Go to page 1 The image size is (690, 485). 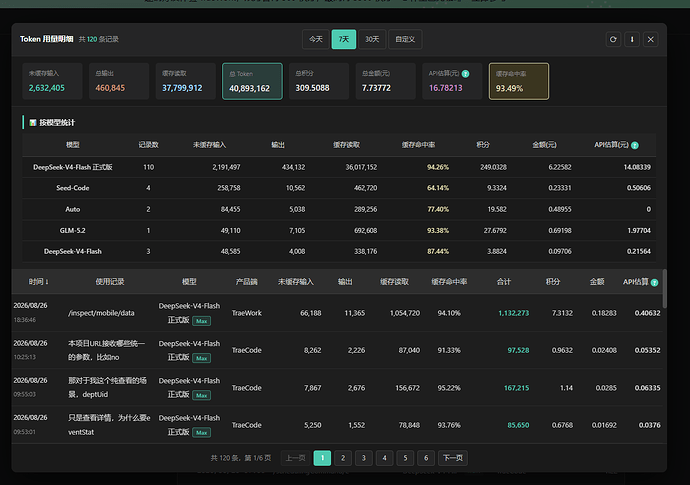pyautogui.click(x=322, y=458)
